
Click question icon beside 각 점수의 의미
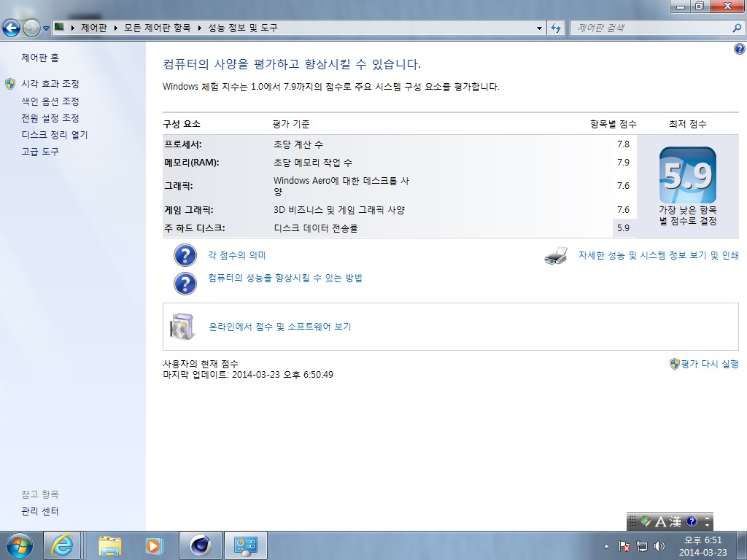coord(185,255)
